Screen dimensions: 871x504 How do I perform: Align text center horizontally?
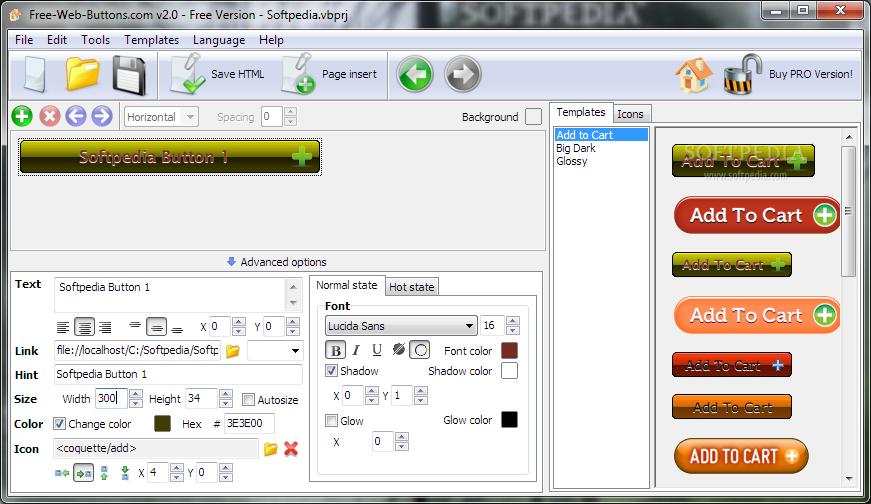84,327
